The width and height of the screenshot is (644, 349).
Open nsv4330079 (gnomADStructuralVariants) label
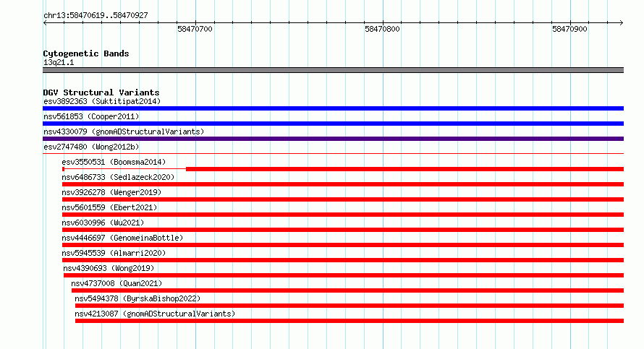coord(124,132)
